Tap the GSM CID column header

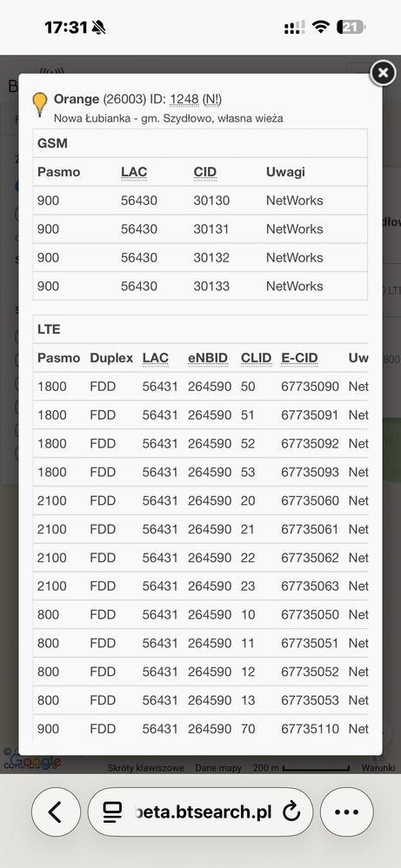205,172
